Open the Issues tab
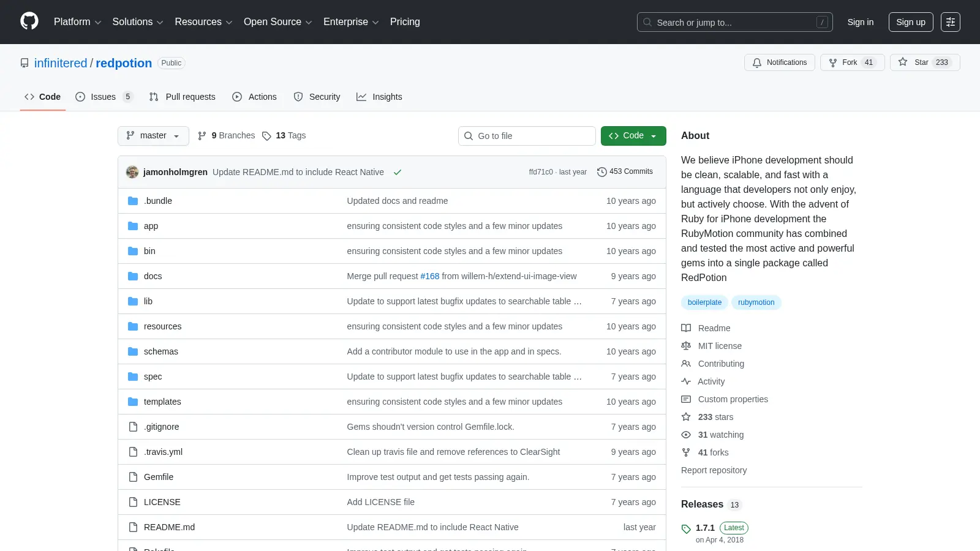Viewport: 980px width, 551px height. 104,97
